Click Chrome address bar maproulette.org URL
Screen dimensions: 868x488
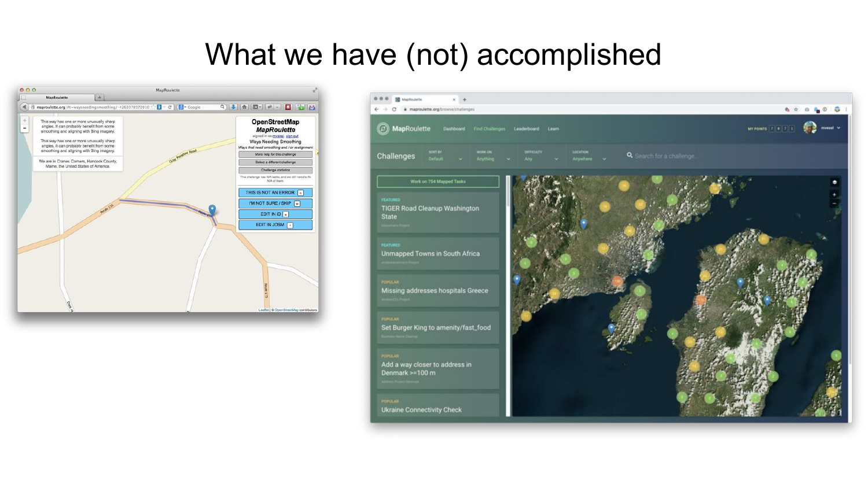pos(443,109)
